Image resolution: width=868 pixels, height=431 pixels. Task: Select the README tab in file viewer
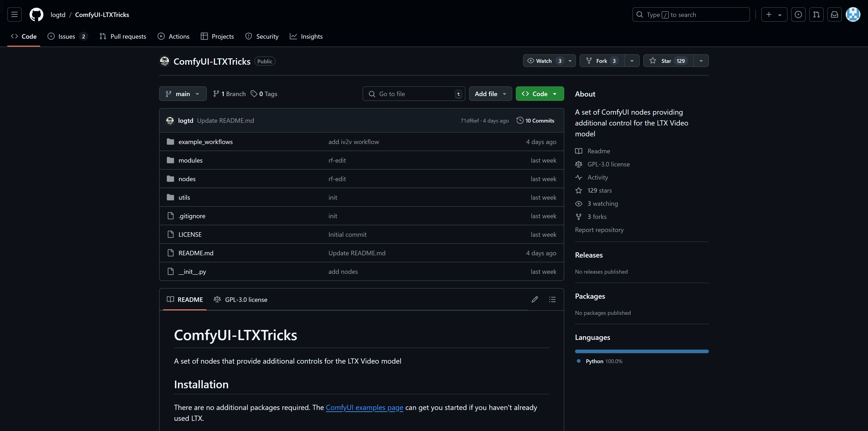[x=185, y=299]
